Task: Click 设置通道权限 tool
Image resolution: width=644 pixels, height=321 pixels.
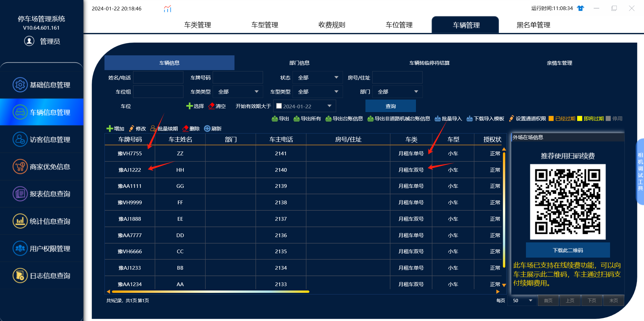Action: (x=527, y=118)
